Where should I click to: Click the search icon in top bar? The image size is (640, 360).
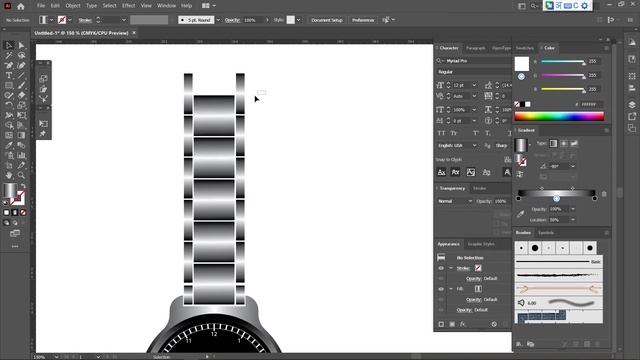pos(534,6)
